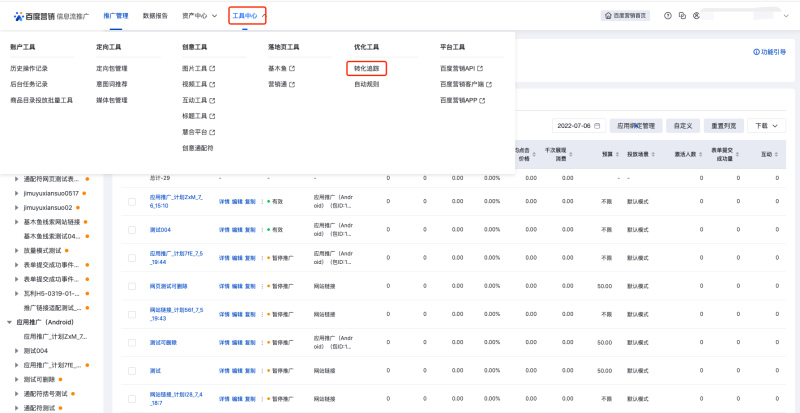Click the external-link icon beside 百度营销API

click(481, 68)
